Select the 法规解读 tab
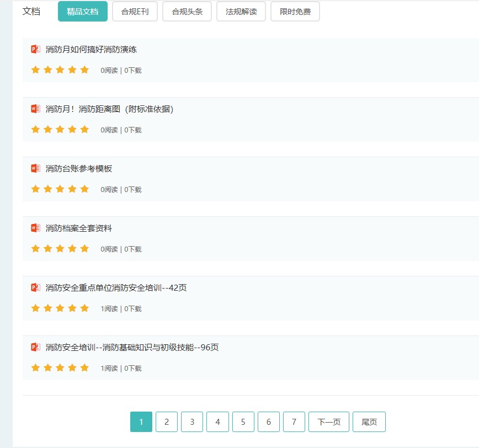Viewport: 479px width, 448px height. pos(241,12)
